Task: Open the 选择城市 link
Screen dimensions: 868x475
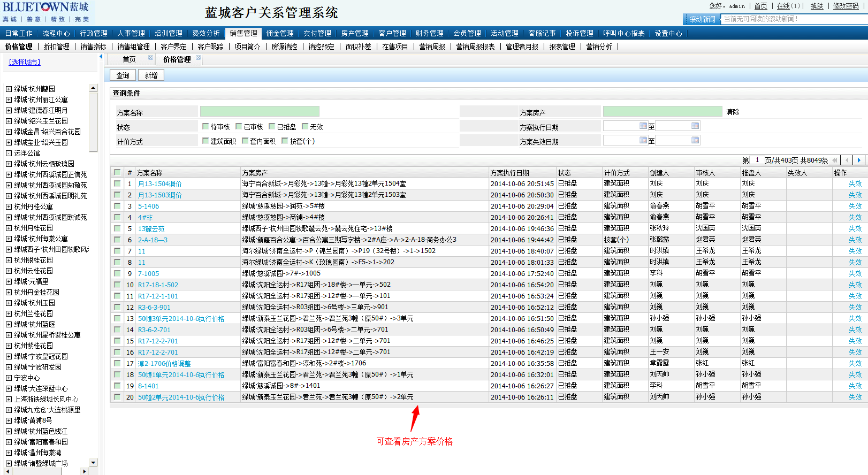Action: point(25,62)
